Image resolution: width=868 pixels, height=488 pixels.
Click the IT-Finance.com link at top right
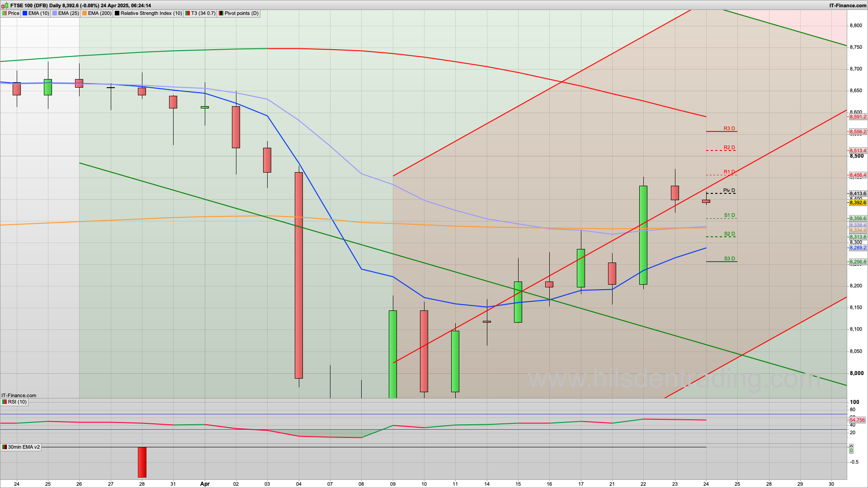(x=848, y=5)
